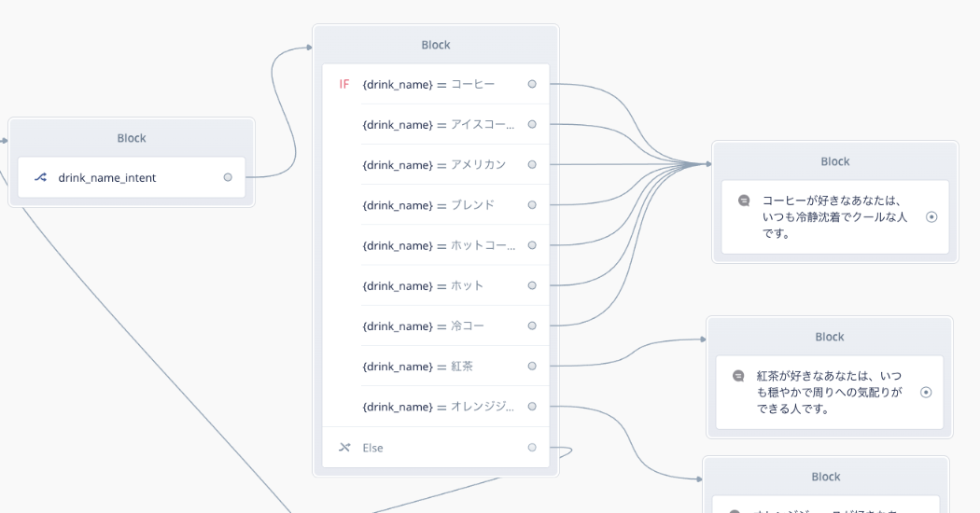The width and height of the screenshot is (980, 513).
Task: Click the Block title above コーヒー message
Action: point(835,161)
